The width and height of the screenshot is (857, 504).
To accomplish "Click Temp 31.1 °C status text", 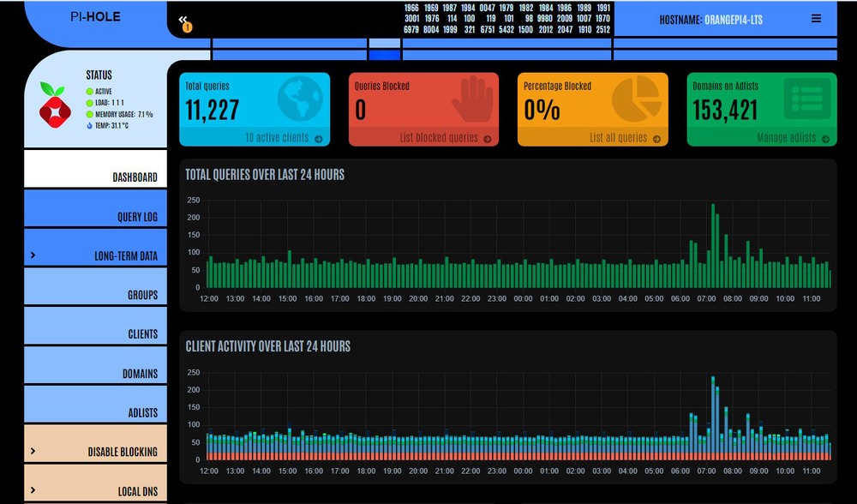I will 112,126.
